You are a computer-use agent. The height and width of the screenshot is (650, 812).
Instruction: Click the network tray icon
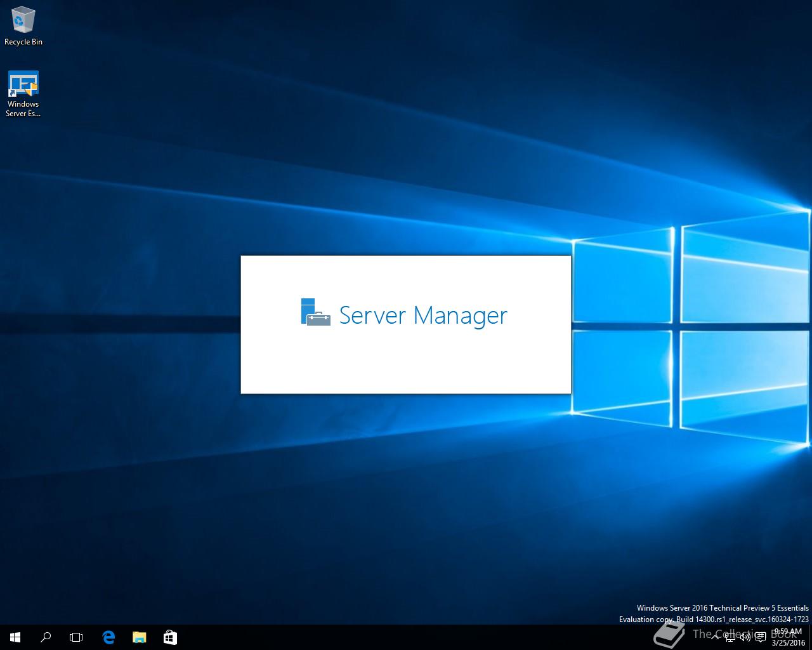coord(730,637)
